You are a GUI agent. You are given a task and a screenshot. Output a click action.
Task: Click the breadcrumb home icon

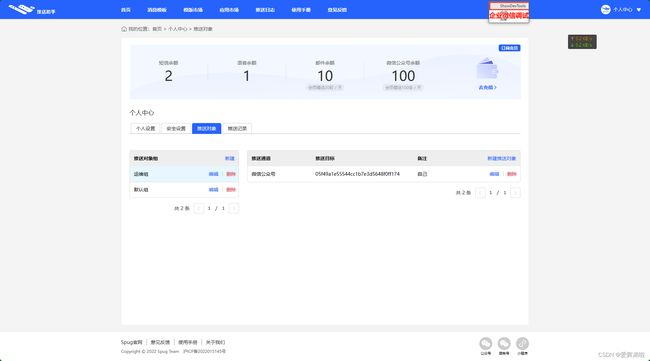coord(124,29)
